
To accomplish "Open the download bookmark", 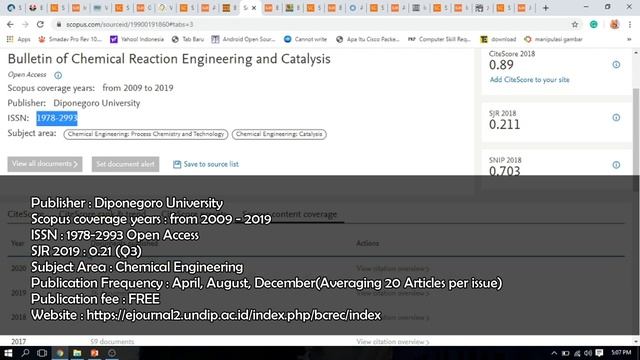I will [498, 39].
